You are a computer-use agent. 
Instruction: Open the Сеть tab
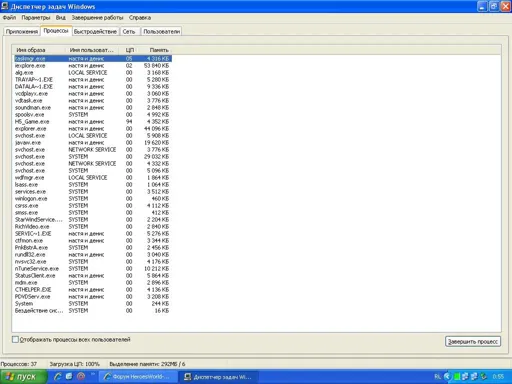[129, 32]
